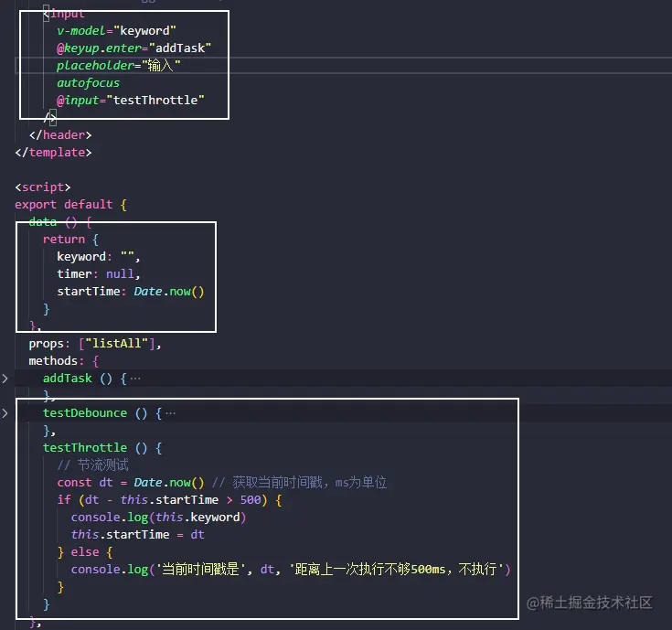Click the closing </template> tag
The image size is (672, 630).
[x=54, y=153]
